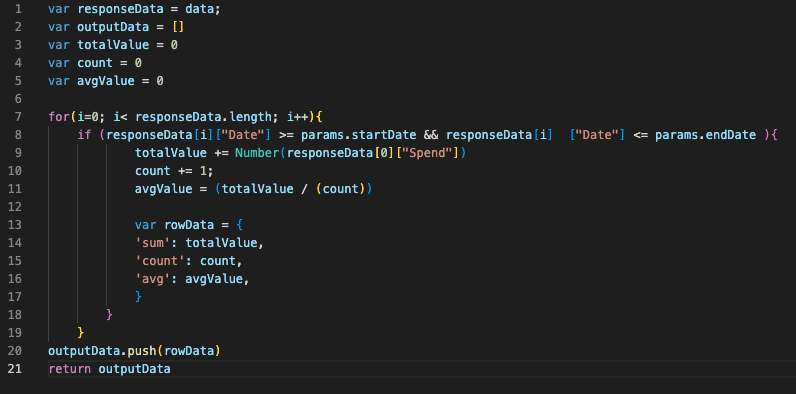
Task: Click the 'for' keyword on line 7
Action: (58, 117)
